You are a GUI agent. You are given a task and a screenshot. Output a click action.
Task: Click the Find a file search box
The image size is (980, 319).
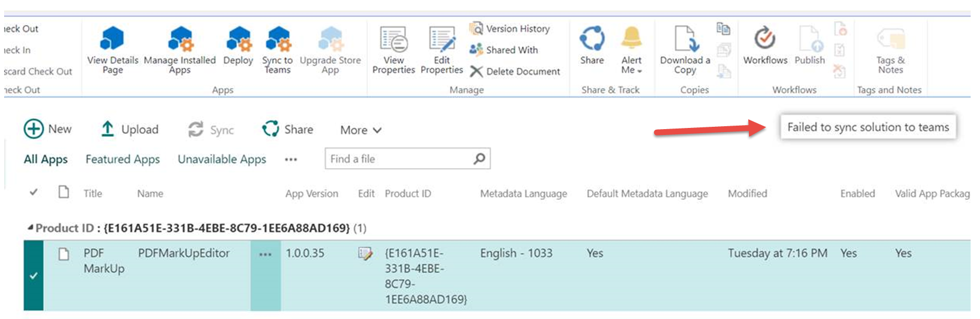coord(399,159)
